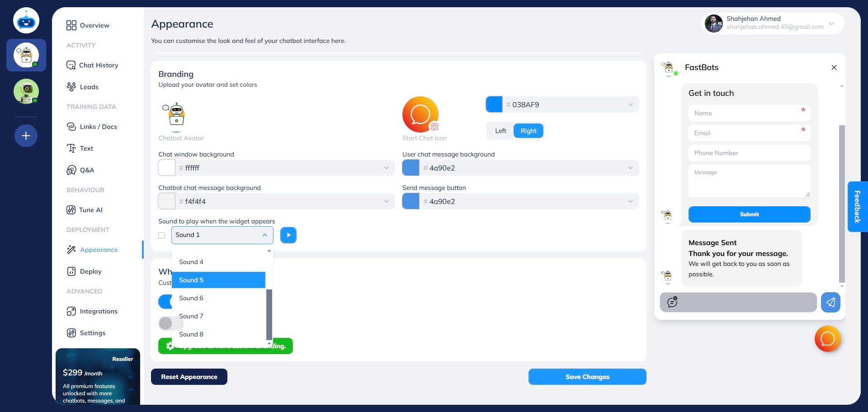Click the Deploy icon

71,271
